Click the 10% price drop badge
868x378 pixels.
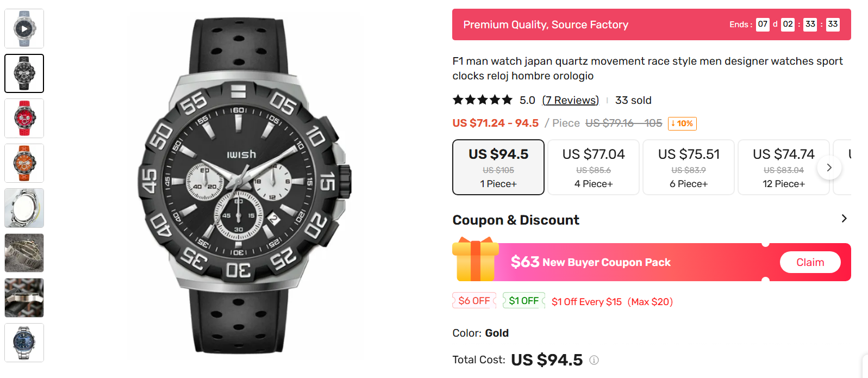pyautogui.click(x=682, y=123)
